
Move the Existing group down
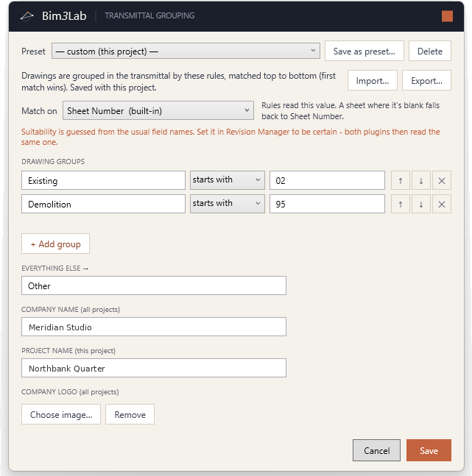click(x=421, y=181)
